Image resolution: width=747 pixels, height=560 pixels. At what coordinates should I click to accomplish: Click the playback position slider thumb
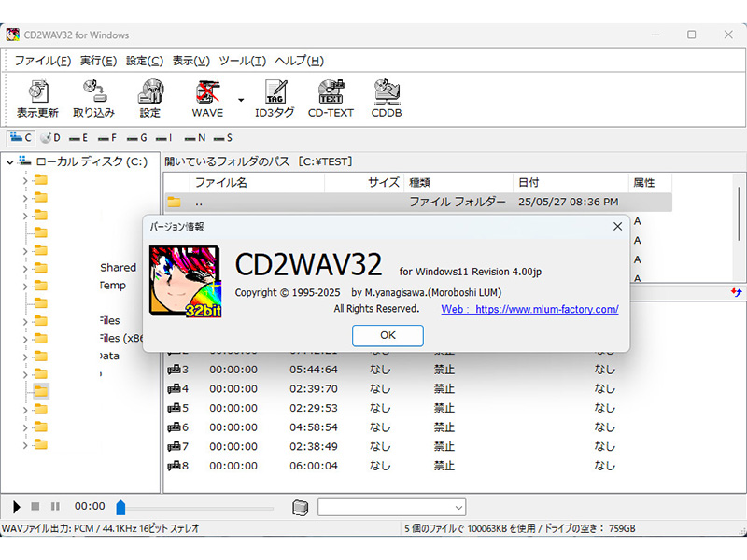[120, 508]
